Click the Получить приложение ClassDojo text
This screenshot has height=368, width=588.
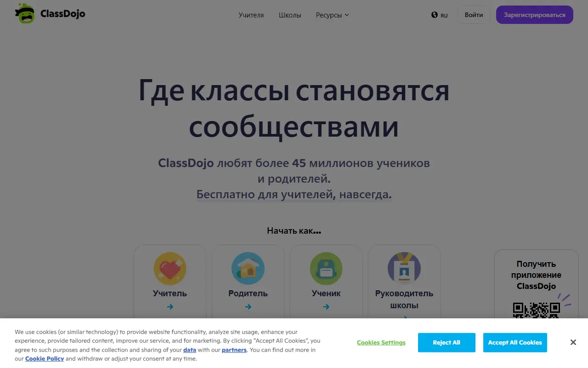click(537, 275)
